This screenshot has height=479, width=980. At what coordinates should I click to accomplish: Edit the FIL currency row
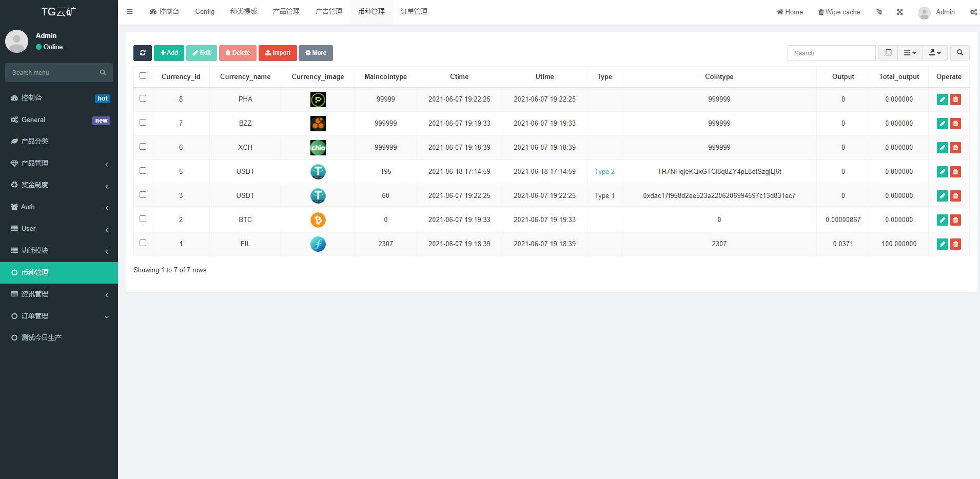point(942,244)
